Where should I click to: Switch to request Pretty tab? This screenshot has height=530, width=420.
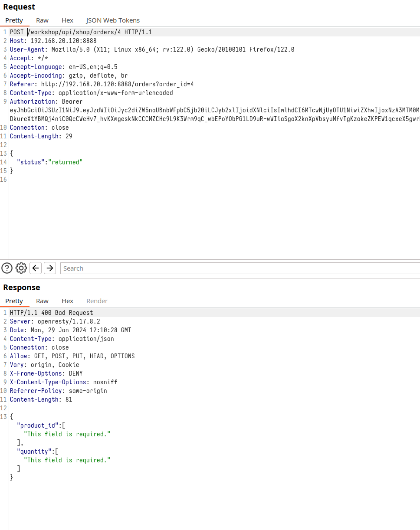pos(14,20)
